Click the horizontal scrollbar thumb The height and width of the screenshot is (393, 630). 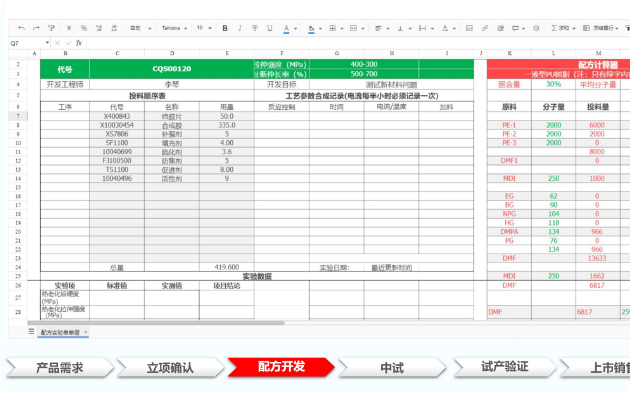[156, 322]
